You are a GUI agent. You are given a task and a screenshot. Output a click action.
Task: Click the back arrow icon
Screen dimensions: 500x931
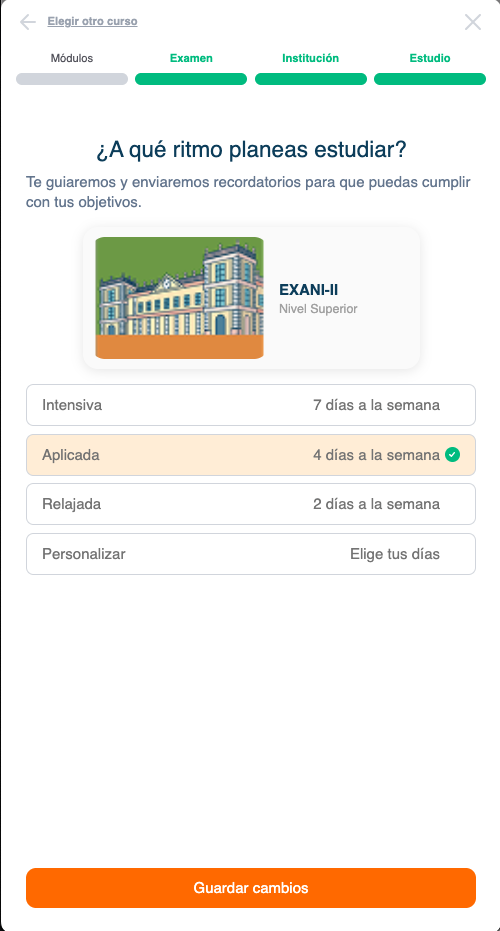coord(27,22)
